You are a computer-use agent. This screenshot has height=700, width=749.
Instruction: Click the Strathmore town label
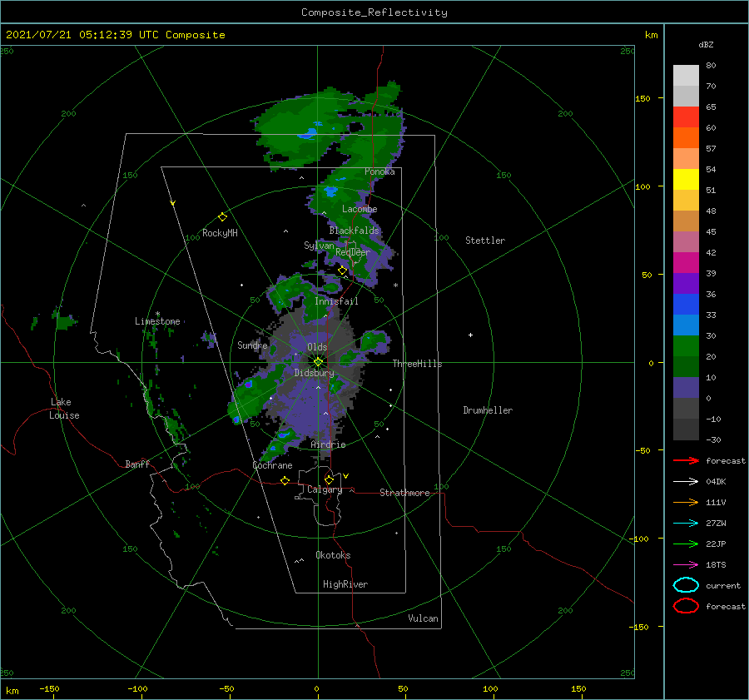(x=404, y=493)
